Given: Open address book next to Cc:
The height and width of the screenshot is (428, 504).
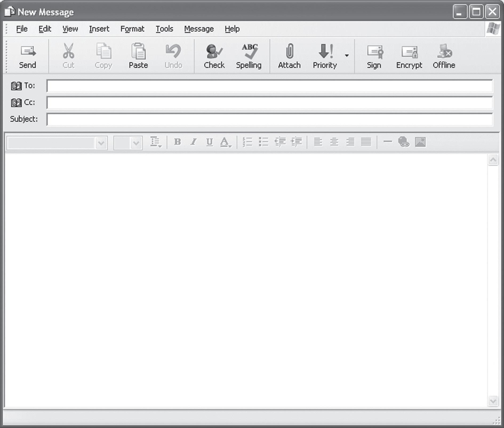Looking at the screenshot, I should coord(16,103).
